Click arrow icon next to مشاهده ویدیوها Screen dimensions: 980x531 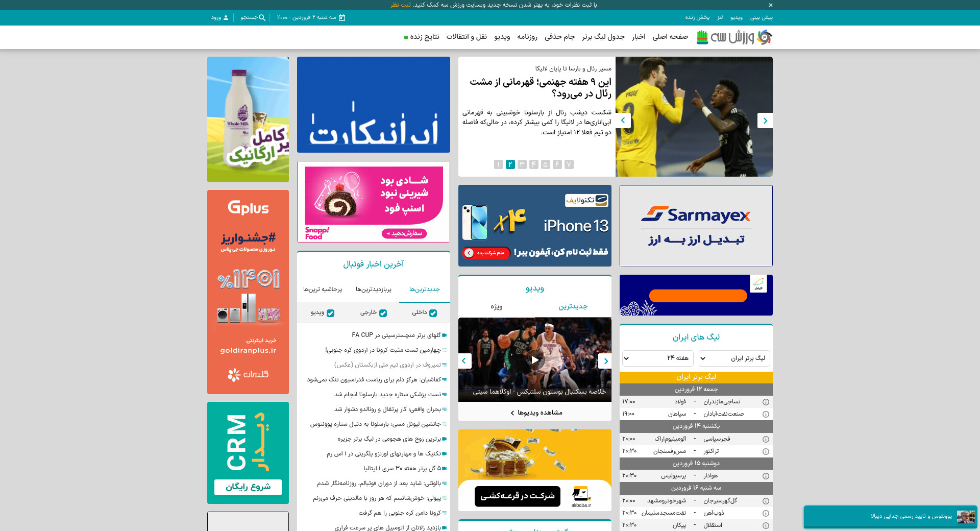(x=512, y=413)
